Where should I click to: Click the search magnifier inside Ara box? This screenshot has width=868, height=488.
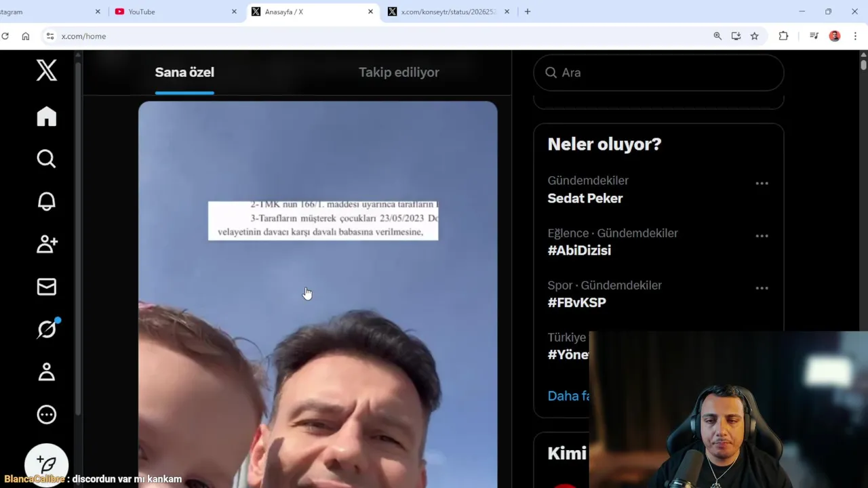[551, 73]
